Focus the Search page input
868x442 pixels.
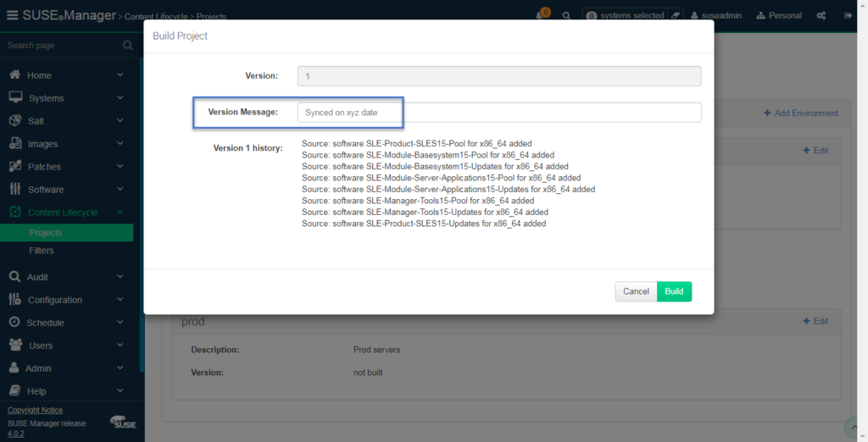(61, 46)
